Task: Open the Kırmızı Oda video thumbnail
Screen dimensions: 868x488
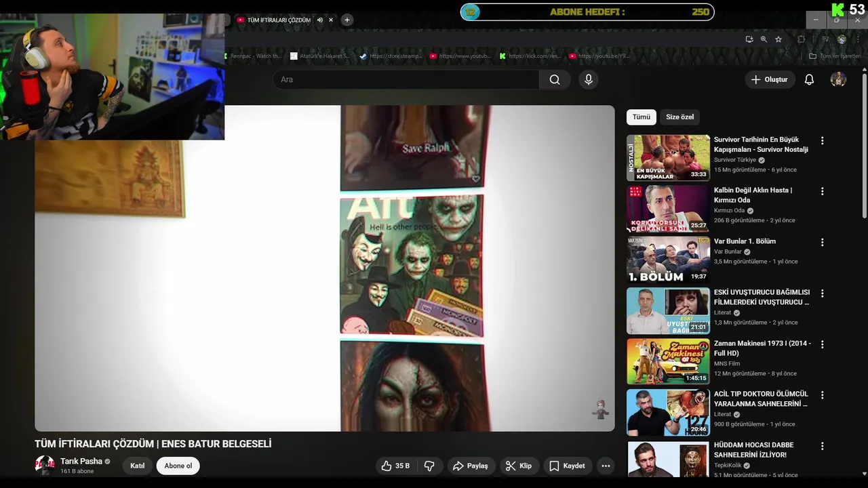Action: pyautogui.click(x=668, y=209)
